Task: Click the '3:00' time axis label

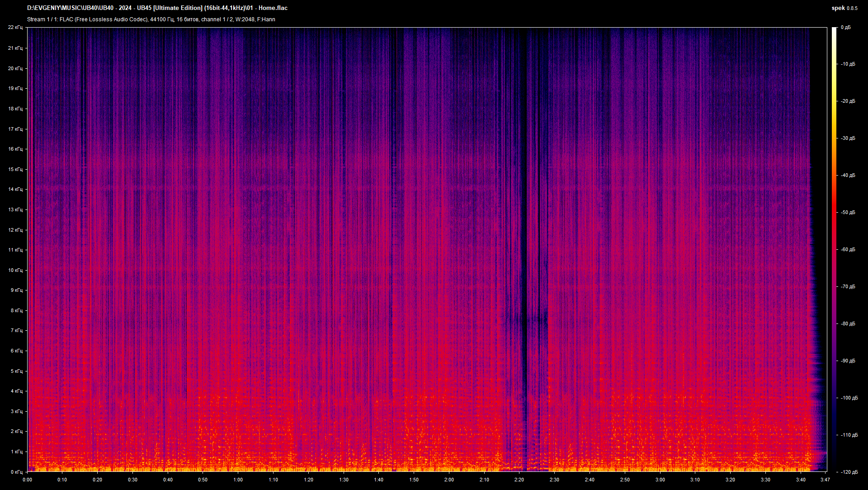Action: (x=660, y=480)
